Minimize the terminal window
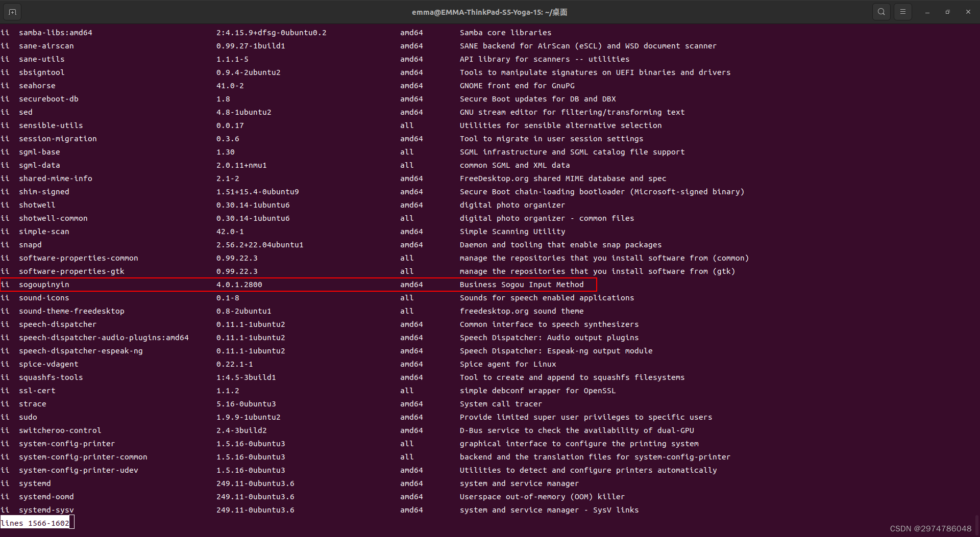This screenshot has height=537, width=980. 927,12
